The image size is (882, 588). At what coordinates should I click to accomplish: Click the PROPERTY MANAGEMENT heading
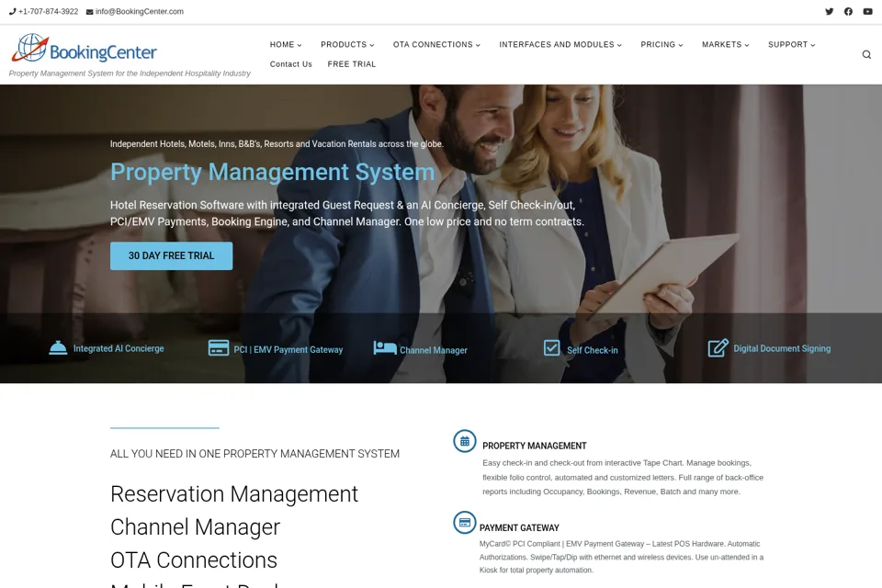(535, 447)
